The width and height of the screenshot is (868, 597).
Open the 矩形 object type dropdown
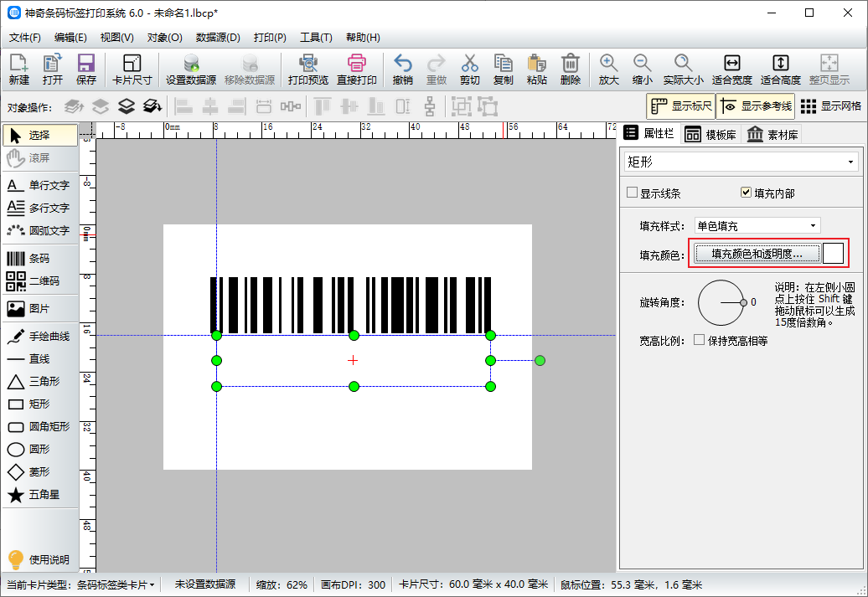[x=741, y=162]
